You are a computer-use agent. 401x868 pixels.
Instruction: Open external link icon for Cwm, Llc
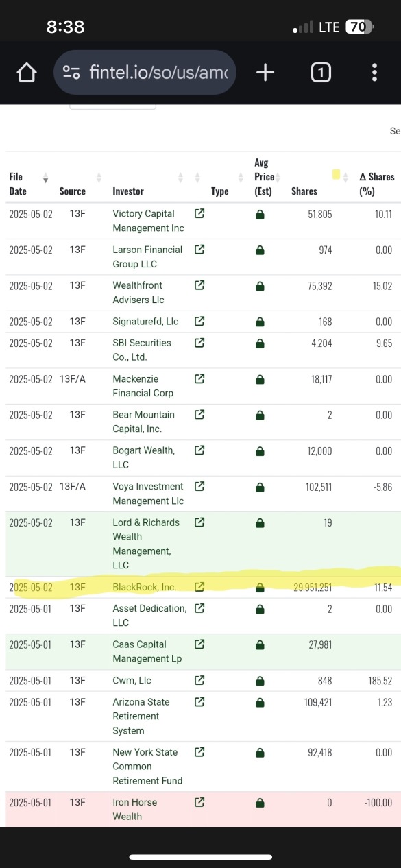[x=199, y=680]
